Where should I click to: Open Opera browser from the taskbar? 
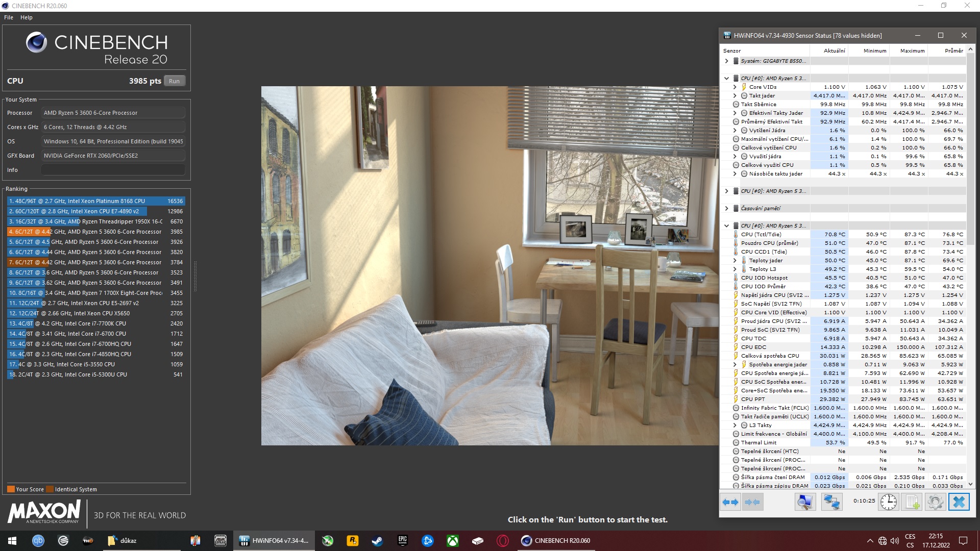click(x=503, y=541)
